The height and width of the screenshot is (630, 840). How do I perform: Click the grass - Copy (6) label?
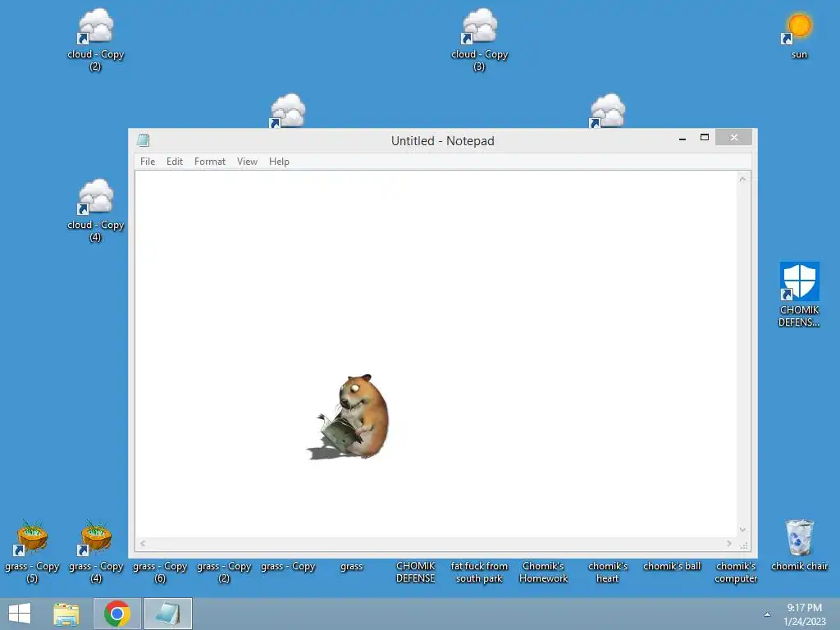tap(160, 572)
